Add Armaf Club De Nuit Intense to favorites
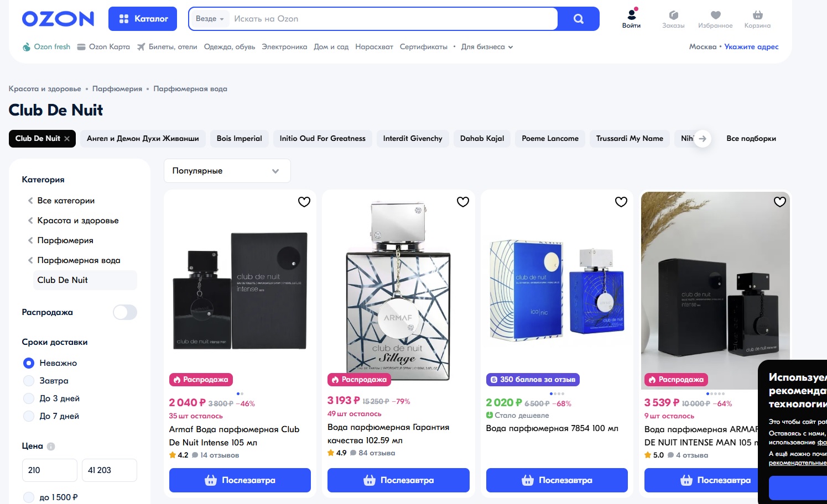The height and width of the screenshot is (504, 827). (x=304, y=202)
